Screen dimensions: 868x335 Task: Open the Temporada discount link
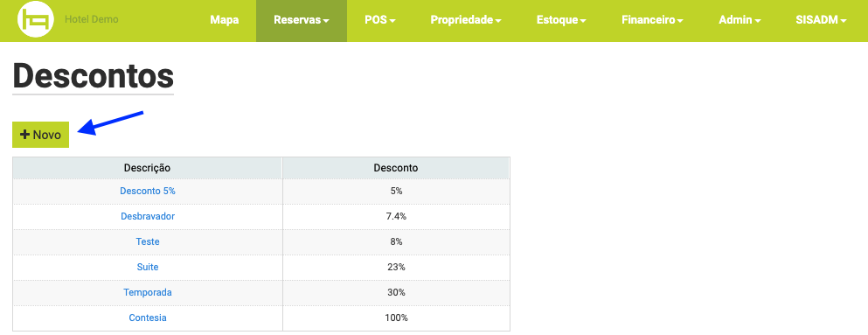coord(147,292)
